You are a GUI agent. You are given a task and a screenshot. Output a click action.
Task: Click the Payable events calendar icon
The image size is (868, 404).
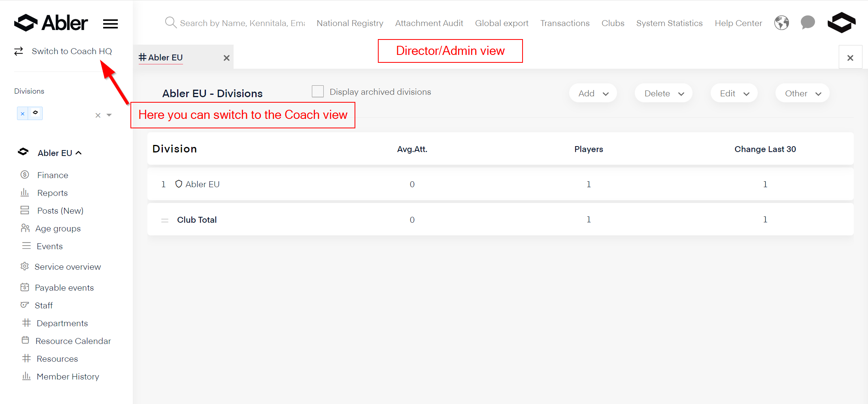click(x=25, y=287)
